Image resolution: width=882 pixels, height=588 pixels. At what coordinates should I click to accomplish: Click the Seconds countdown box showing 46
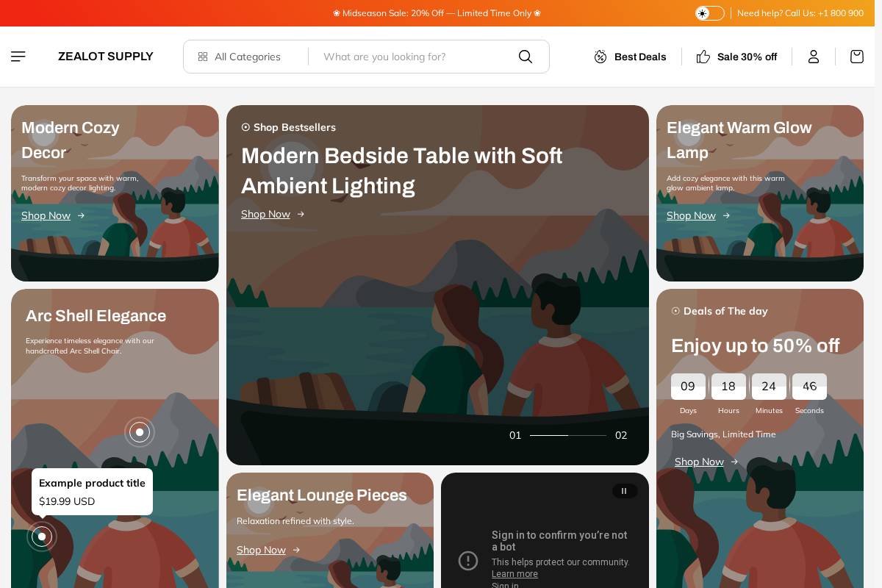[809, 387]
